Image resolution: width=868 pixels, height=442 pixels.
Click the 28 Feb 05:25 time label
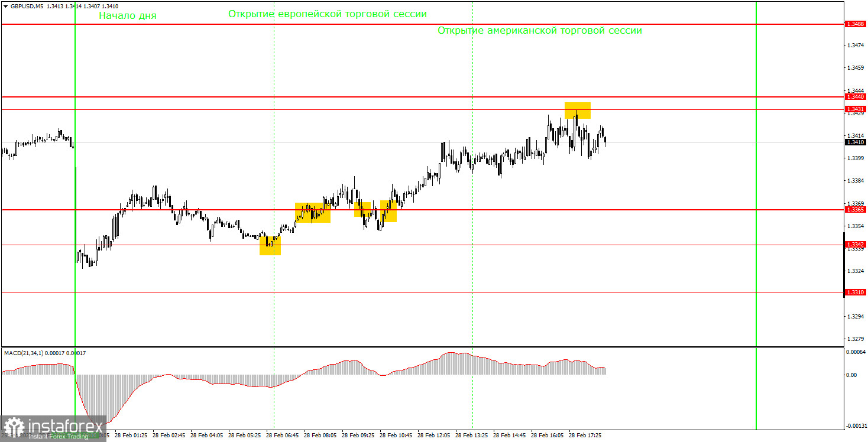point(245,436)
